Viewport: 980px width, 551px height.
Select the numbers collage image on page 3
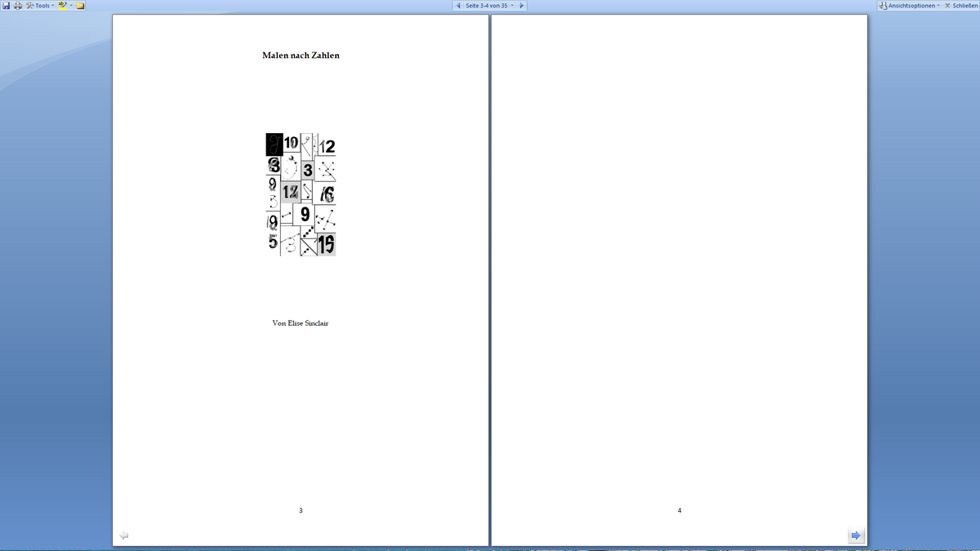coord(301,194)
